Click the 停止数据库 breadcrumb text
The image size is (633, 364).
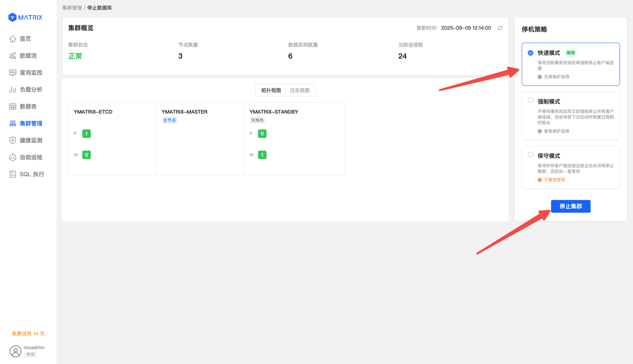pyautogui.click(x=99, y=8)
